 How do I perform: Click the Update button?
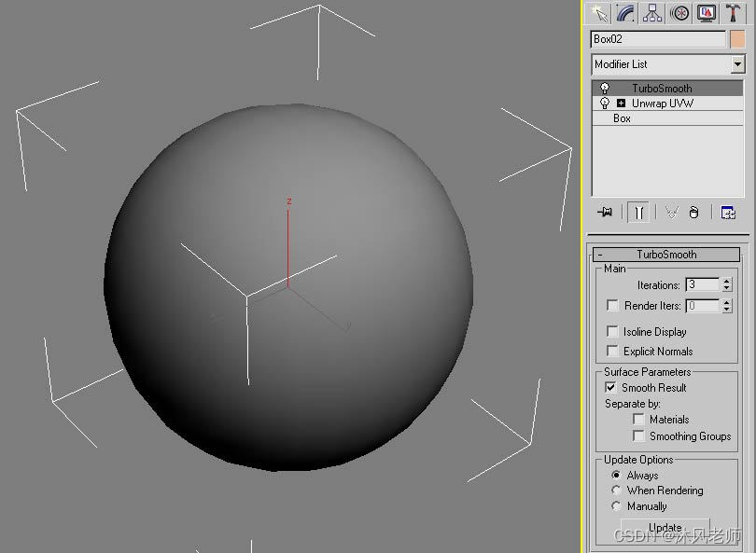pos(665,527)
